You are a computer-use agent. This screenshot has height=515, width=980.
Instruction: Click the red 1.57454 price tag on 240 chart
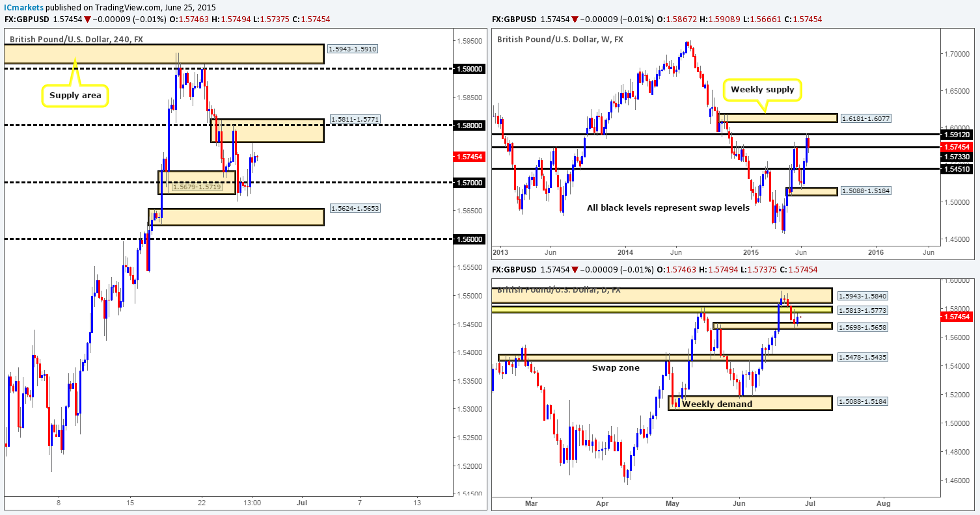click(x=469, y=156)
